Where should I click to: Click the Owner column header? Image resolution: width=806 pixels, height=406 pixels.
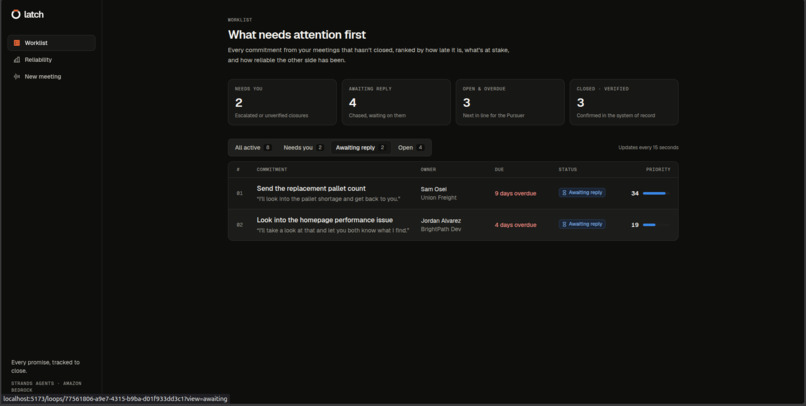coord(428,170)
